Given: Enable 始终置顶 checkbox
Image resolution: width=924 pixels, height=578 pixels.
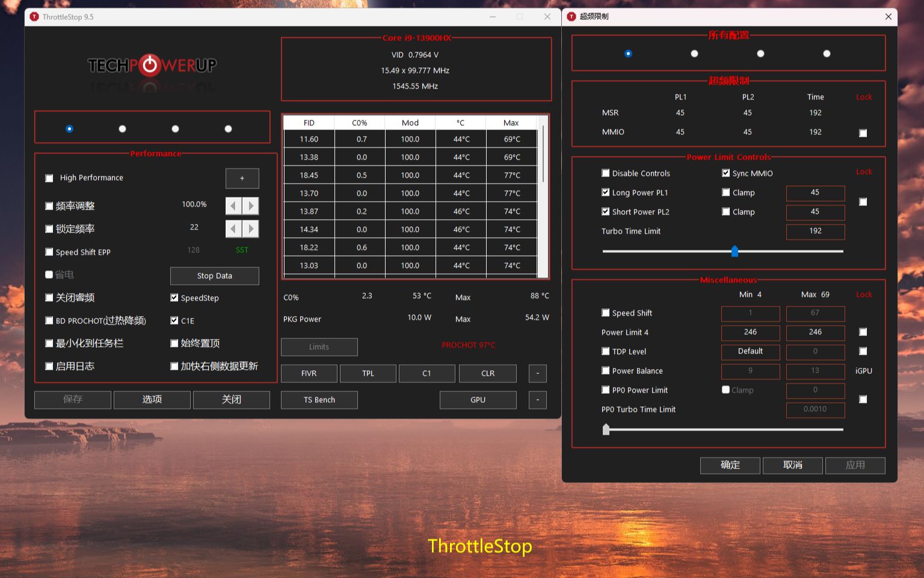Looking at the screenshot, I should point(174,343).
